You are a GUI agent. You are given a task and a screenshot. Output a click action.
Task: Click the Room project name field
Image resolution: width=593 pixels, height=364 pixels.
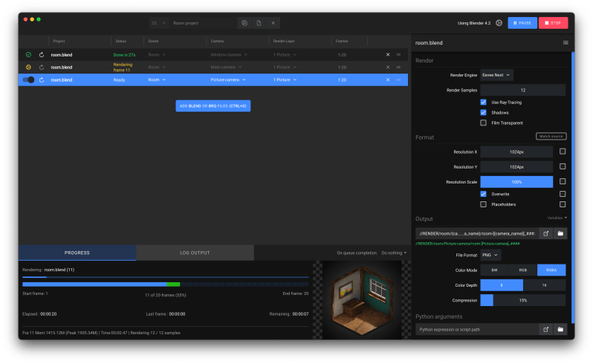204,23
